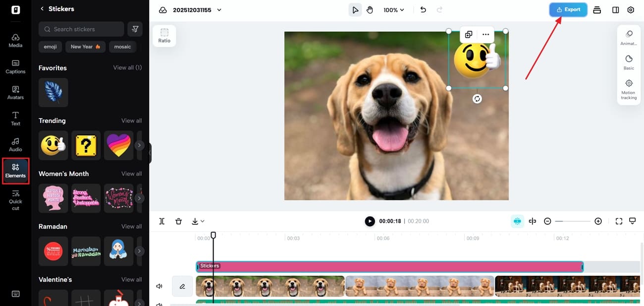This screenshot has height=306, width=644.
Task: Switch to the Audio panel
Action: coord(15,144)
